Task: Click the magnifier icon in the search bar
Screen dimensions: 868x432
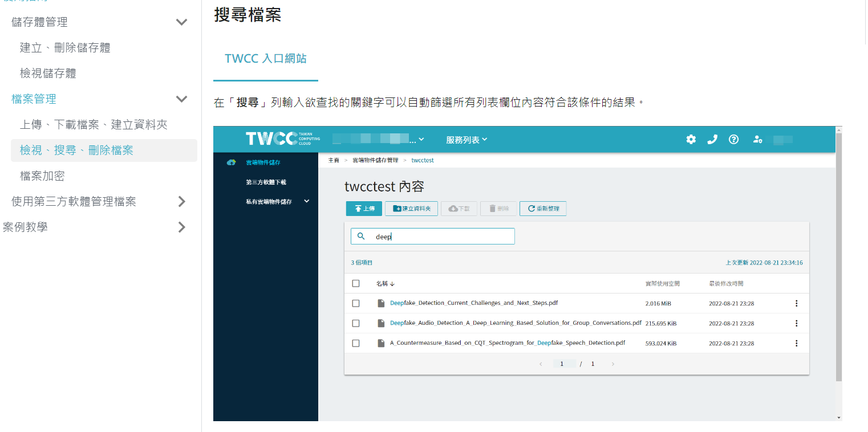Action: click(362, 236)
